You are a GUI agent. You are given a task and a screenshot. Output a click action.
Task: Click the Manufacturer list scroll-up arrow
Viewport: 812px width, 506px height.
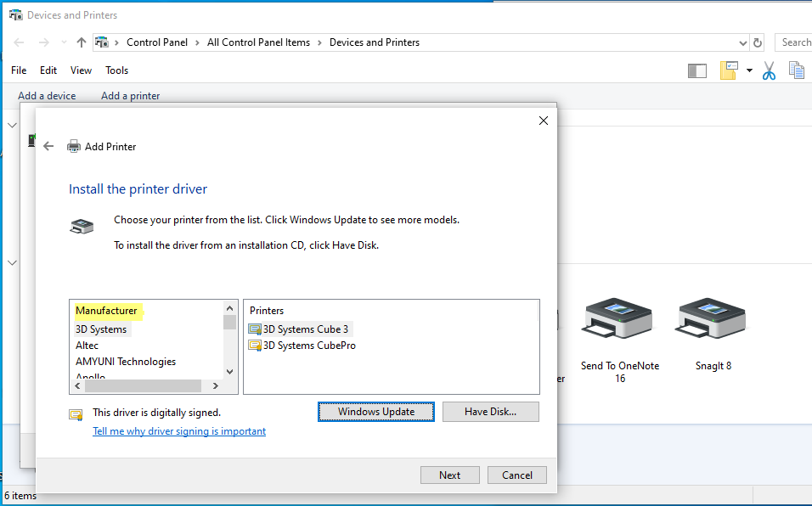[230, 308]
